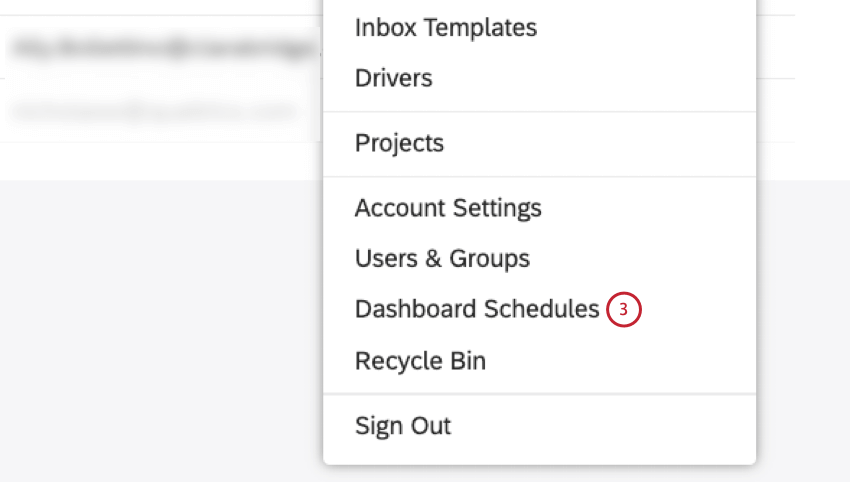The width and height of the screenshot is (850, 482).
Task: Open Dashboard Schedules
Action: [x=476, y=309]
